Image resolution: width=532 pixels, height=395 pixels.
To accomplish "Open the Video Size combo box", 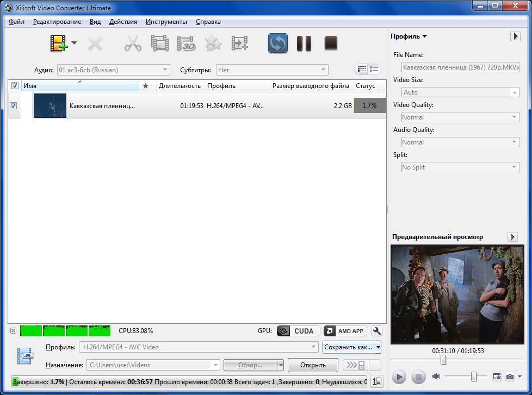I will 460,92.
